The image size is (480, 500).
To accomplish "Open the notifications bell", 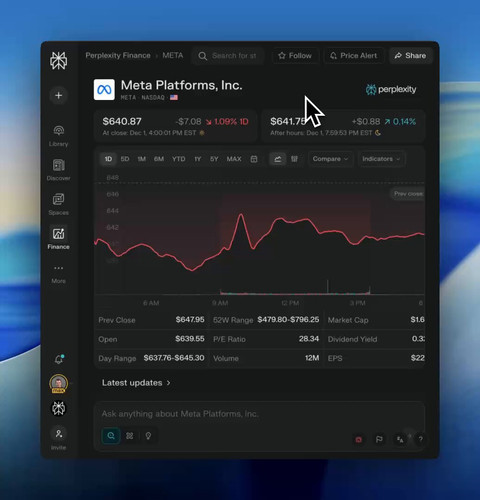I will click(59, 359).
